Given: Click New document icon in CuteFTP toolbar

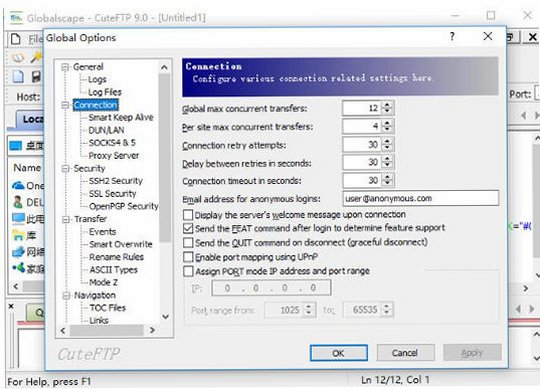Looking at the screenshot, I should coord(18,76).
